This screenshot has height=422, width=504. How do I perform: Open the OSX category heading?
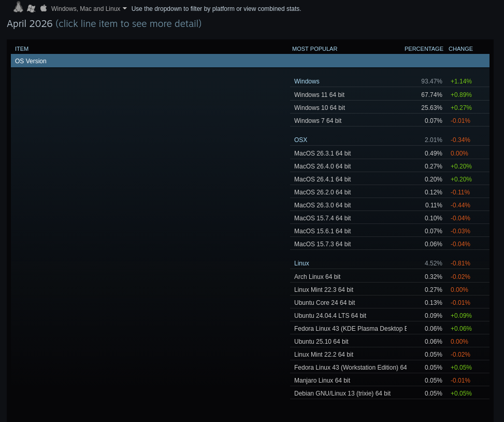tap(300, 140)
